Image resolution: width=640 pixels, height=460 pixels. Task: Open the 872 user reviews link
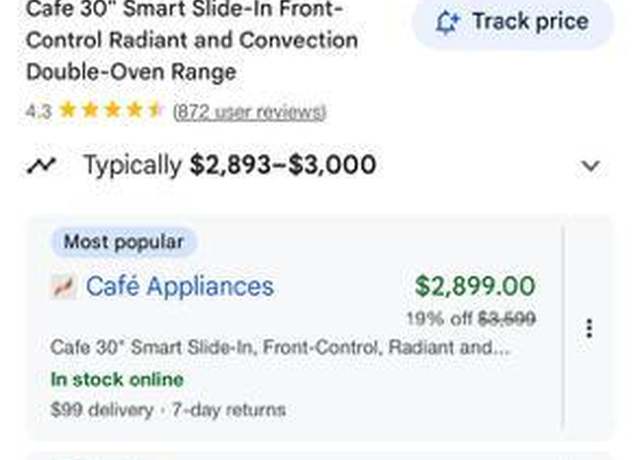[x=249, y=111]
